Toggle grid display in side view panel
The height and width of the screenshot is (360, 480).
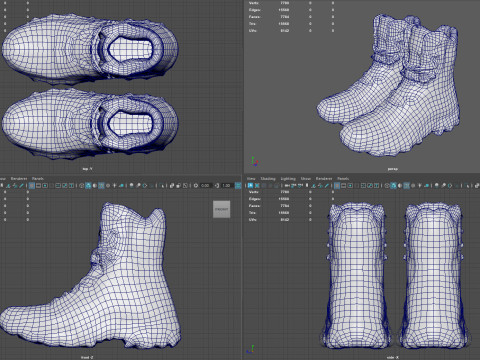[x=337, y=185]
